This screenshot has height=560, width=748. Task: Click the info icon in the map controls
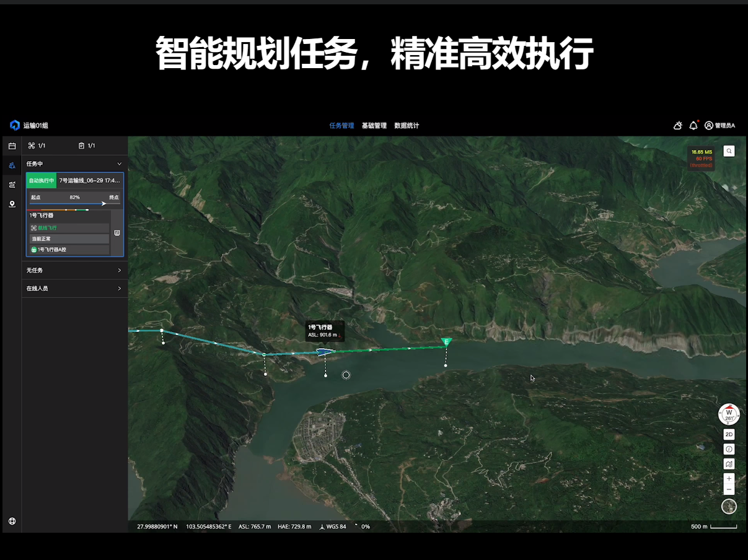tap(729, 447)
